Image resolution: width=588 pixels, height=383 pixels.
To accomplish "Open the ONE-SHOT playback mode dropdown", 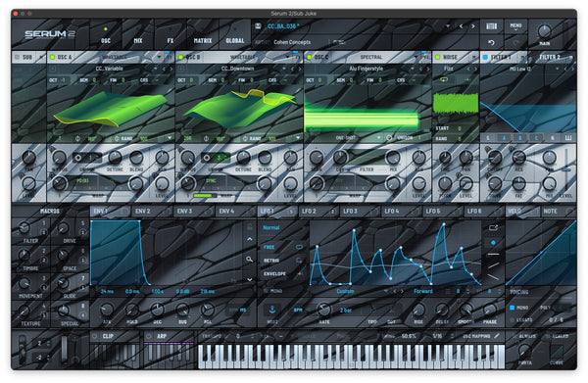I will pos(378,138).
